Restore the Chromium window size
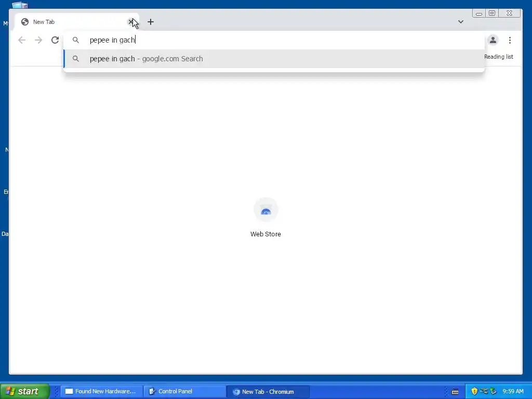Screen dimensions: 532x399 (492, 13)
